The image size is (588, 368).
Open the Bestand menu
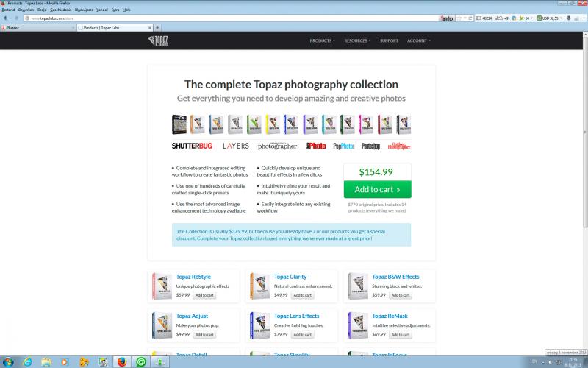[x=8, y=10]
